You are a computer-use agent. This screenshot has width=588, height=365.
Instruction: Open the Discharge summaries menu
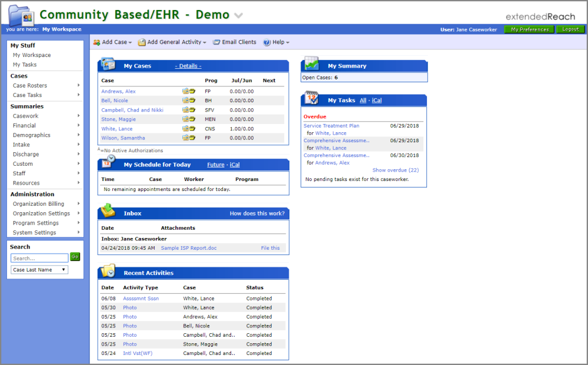(26, 155)
